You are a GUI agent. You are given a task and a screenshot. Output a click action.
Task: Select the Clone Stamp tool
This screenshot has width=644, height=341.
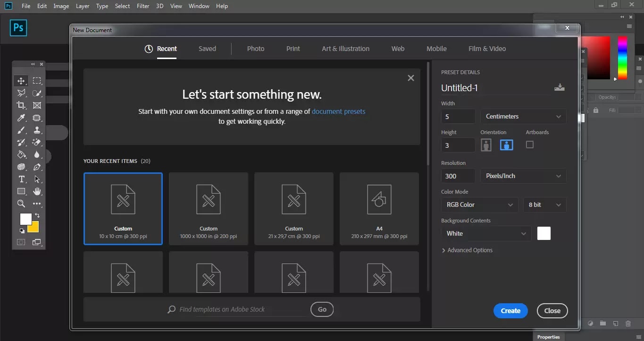[37, 130]
